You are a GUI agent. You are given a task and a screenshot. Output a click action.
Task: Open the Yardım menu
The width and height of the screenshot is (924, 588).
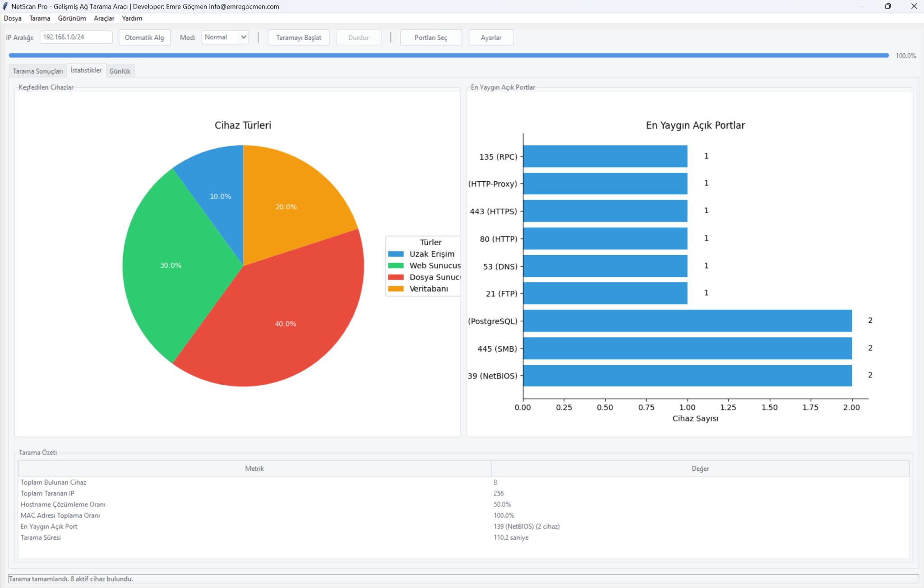click(132, 18)
